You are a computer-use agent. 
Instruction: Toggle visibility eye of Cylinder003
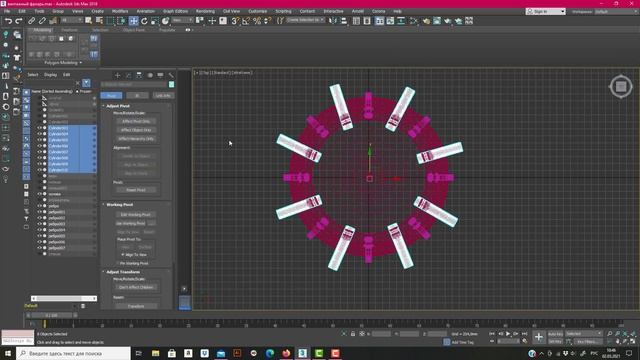pyautogui.click(x=40, y=128)
